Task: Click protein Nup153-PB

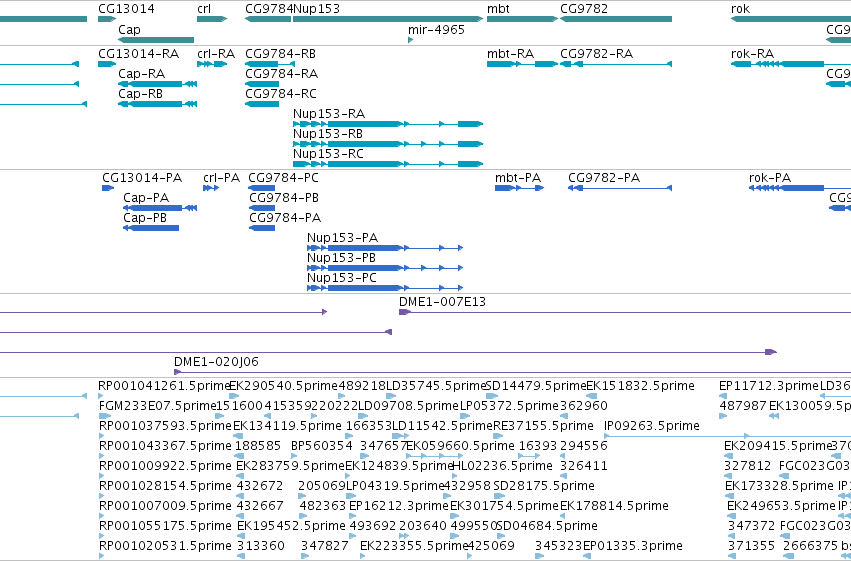Action: 385,268
